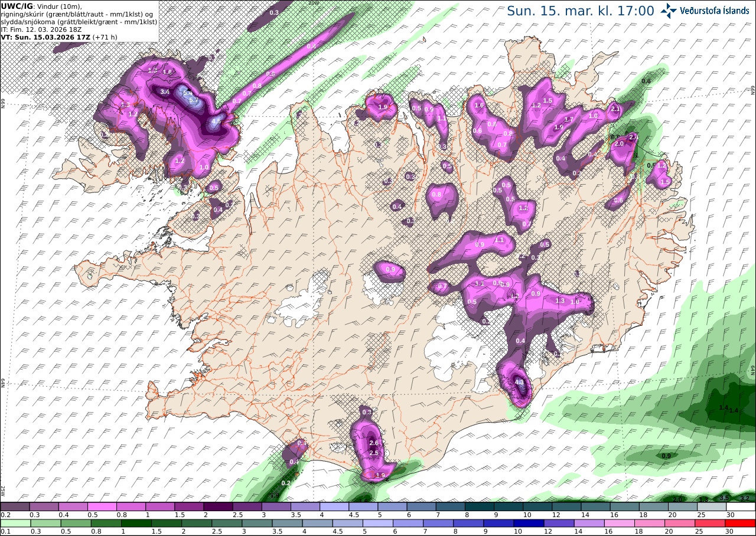
Task: Click the '3.2' value at the map's bottom edge
Action: [745, 499]
